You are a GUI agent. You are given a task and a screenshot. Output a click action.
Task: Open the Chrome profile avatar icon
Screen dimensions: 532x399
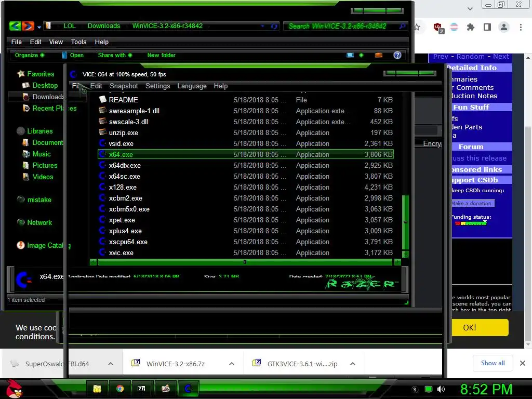point(504,27)
